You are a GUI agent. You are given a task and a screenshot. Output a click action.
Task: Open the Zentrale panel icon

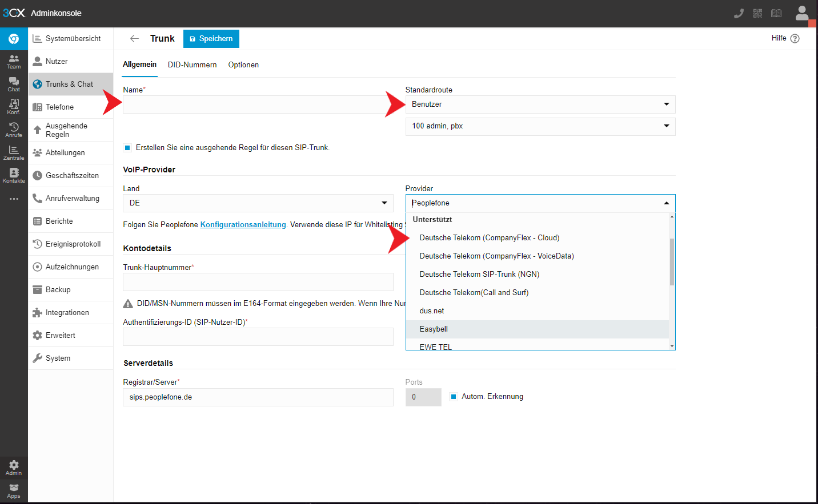(x=14, y=153)
